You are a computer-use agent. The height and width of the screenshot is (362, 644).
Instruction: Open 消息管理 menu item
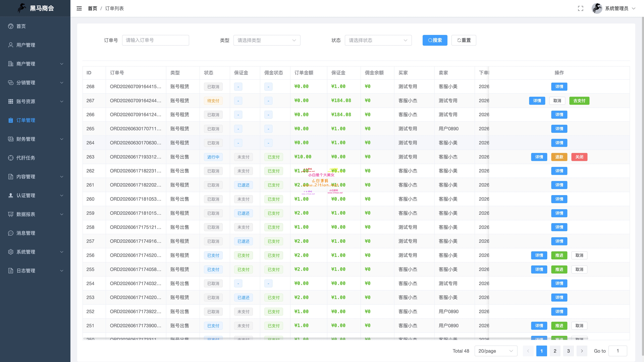[35, 233]
